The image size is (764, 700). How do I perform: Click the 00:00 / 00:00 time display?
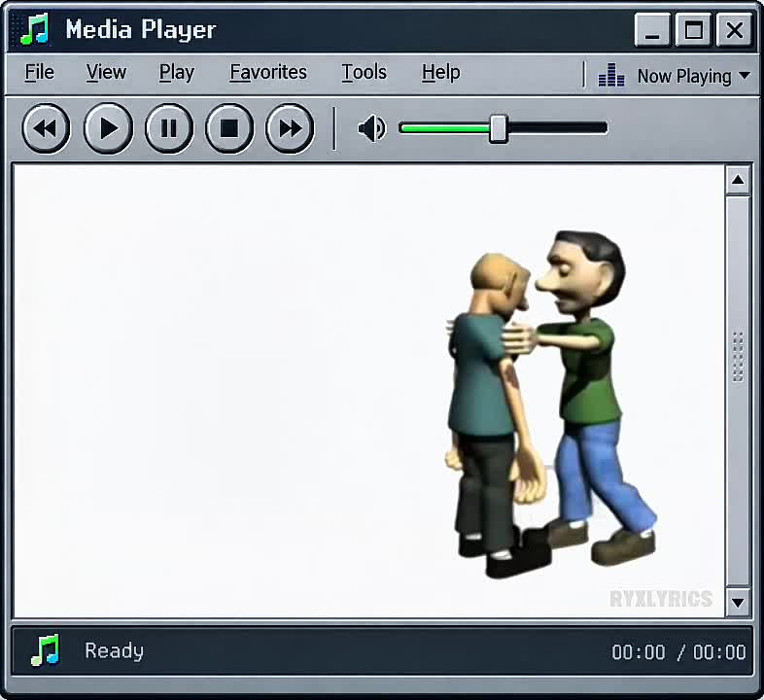678,651
